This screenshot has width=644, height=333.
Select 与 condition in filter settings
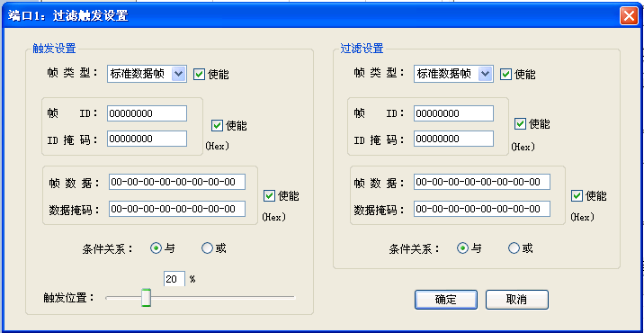(462, 248)
